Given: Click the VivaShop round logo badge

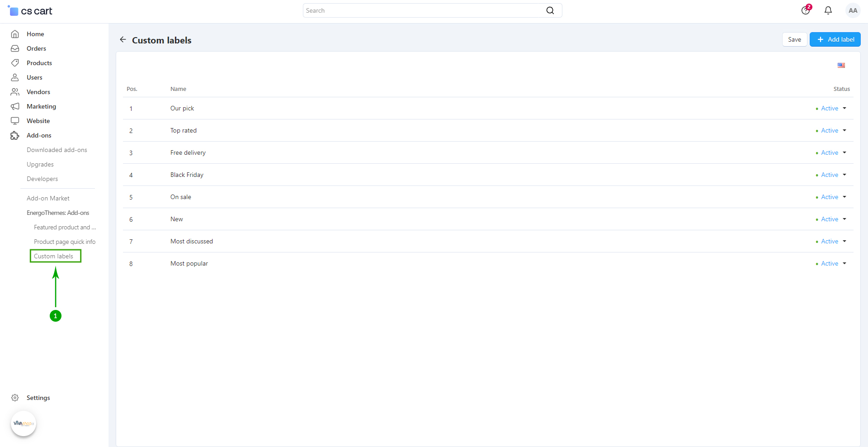Looking at the screenshot, I should pos(24,423).
